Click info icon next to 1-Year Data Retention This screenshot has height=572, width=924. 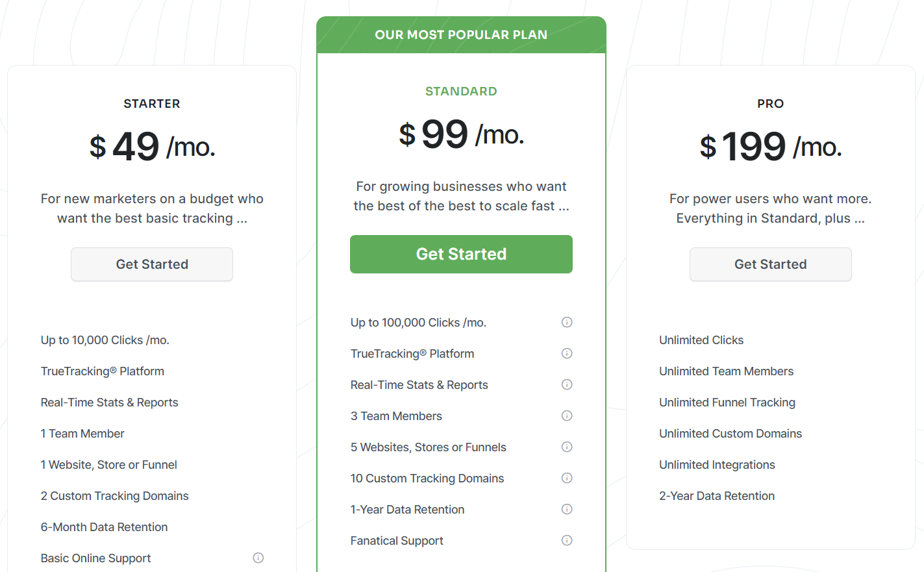[567, 509]
